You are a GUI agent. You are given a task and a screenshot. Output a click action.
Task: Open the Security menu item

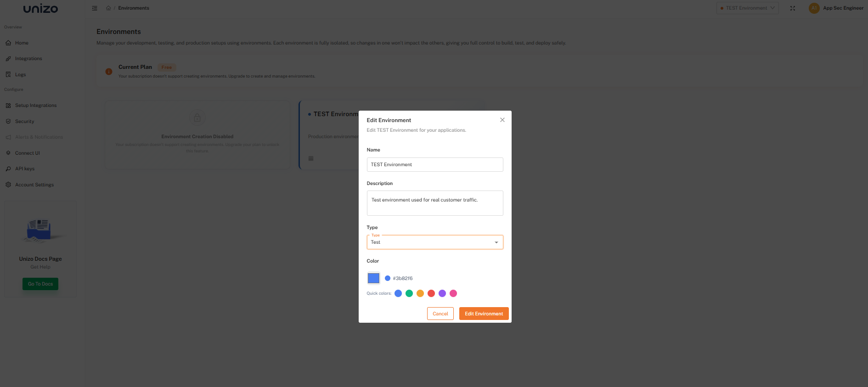25,122
